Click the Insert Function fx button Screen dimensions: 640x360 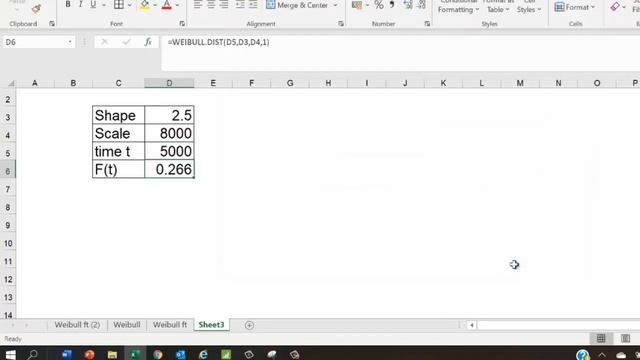tap(148, 42)
